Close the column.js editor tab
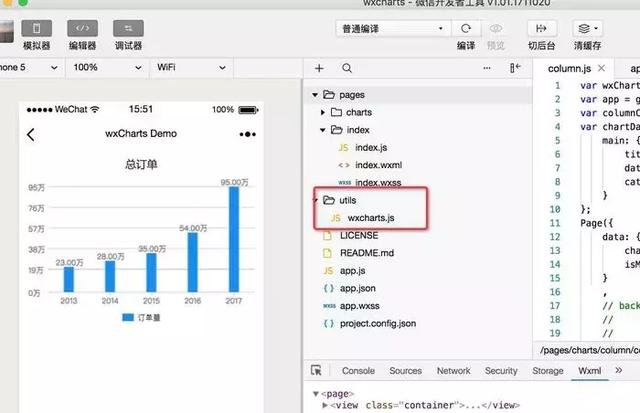This screenshot has width=640, height=413. [601, 68]
